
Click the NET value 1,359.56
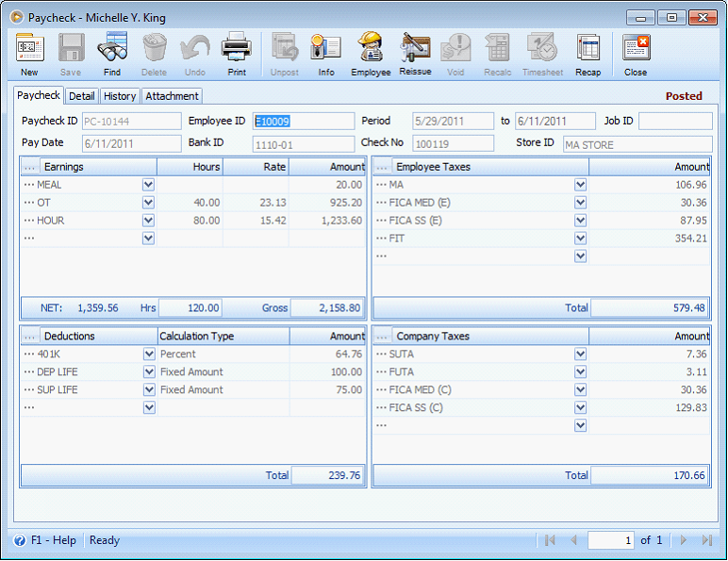[97, 308]
